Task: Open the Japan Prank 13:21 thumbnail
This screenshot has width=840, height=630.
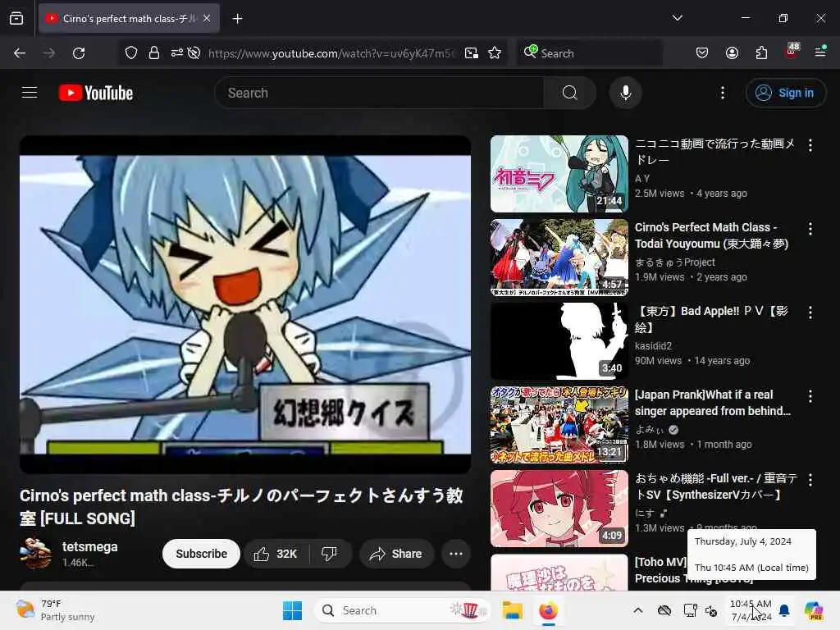Action: point(559,424)
